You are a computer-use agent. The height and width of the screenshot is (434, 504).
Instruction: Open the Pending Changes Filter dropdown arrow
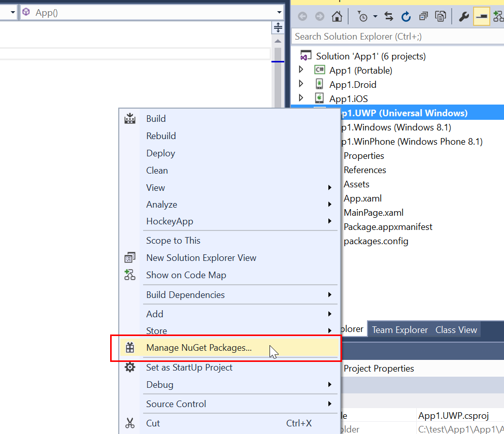pyautogui.click(x=375, y=16)
